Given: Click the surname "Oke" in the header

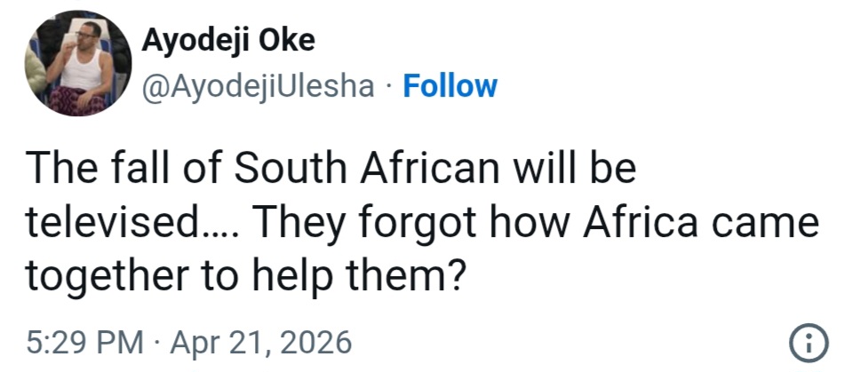Looking at the screenshot, I should [x=286, y=41].
